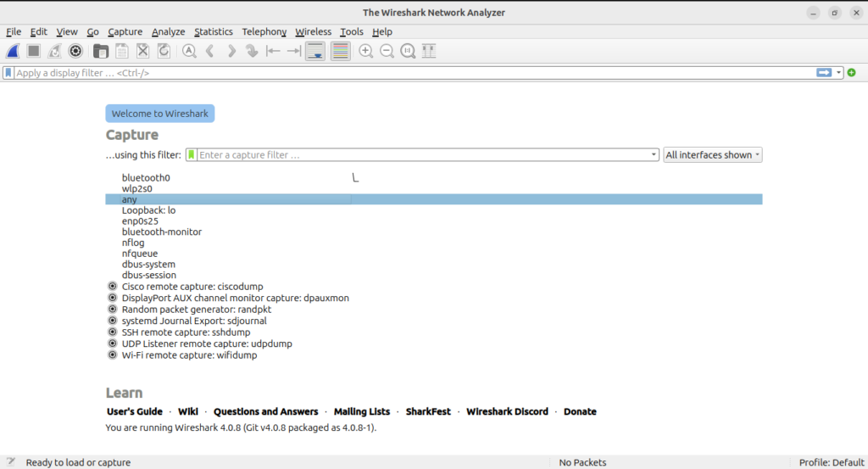The image size is (868, 469).
Task: Add display filter button plus icon
Action: [x=851, y=73]
